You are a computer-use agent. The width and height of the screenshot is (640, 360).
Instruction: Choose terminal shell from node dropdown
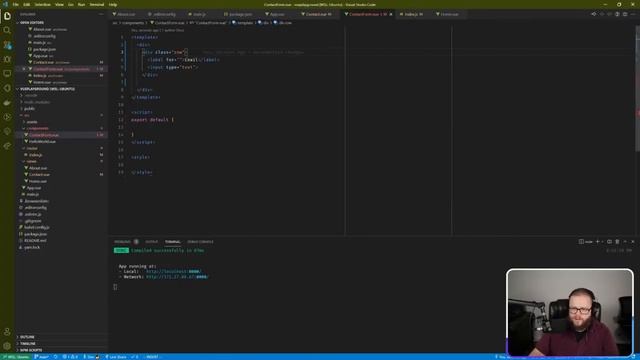click(586, 242)
